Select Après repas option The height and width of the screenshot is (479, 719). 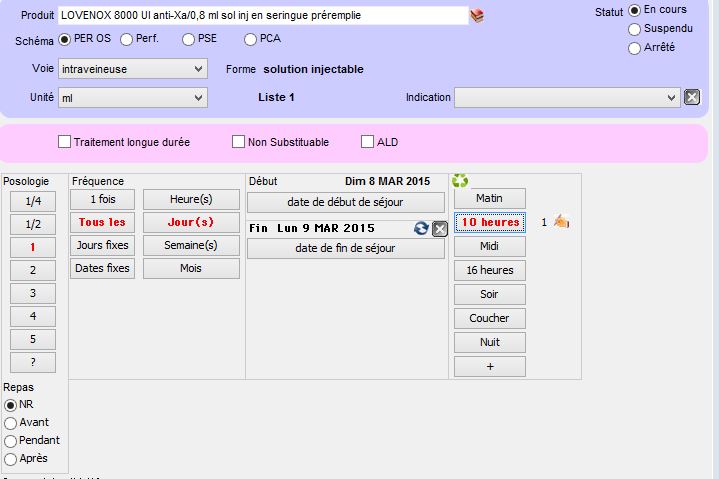pos(10,459)
